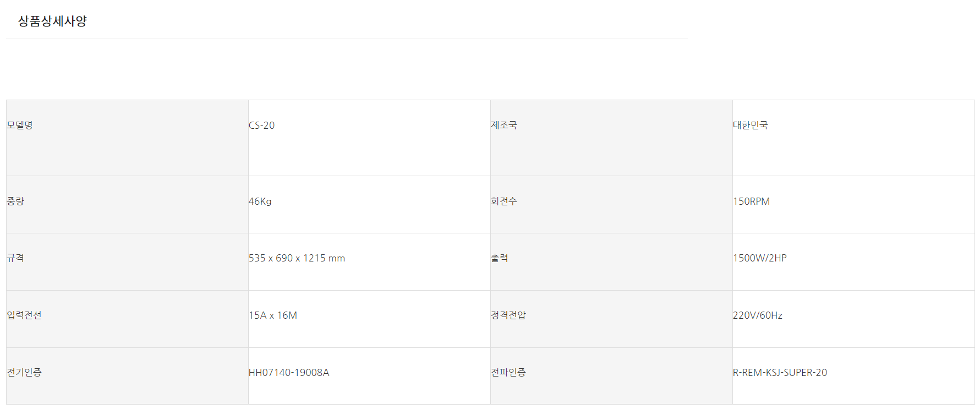This screenshot has height=409, width=980.
Task: Select the 1500W/2HP output value
Action: (759, 258)
